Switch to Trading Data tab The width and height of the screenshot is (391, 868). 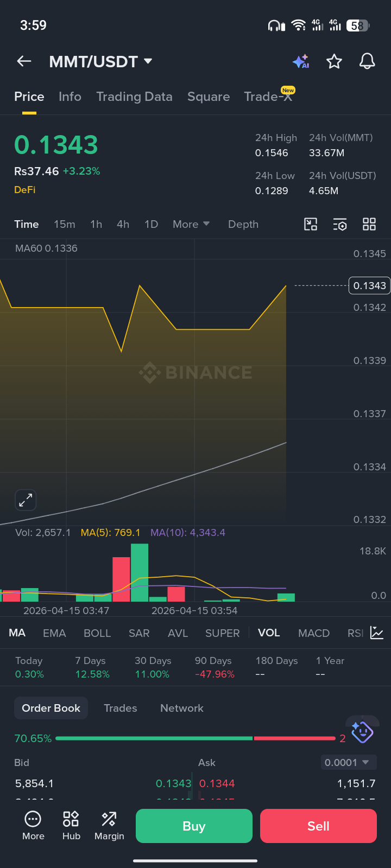tap(134, 97)
